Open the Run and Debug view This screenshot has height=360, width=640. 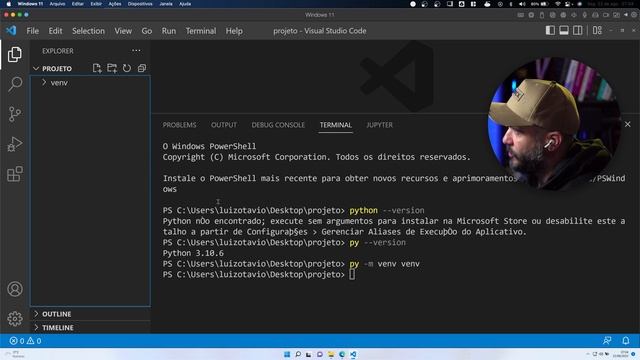(15, 144)
